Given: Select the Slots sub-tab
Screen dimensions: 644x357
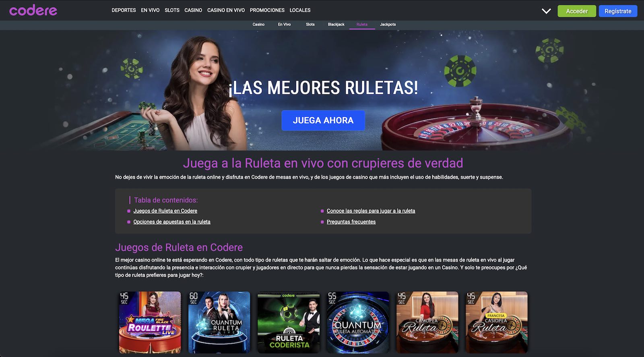Looking at the screenshot, I should point(310,25).
